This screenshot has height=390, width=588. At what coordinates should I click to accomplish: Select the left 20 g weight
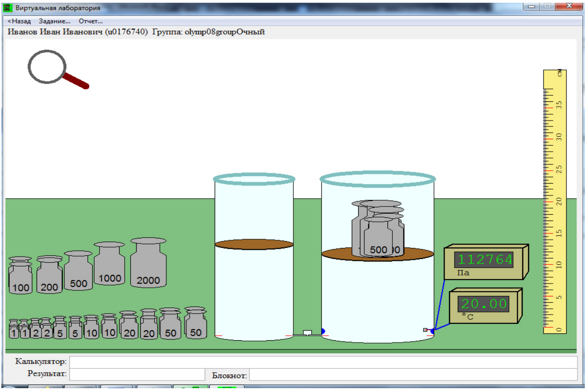coord(129,325)
